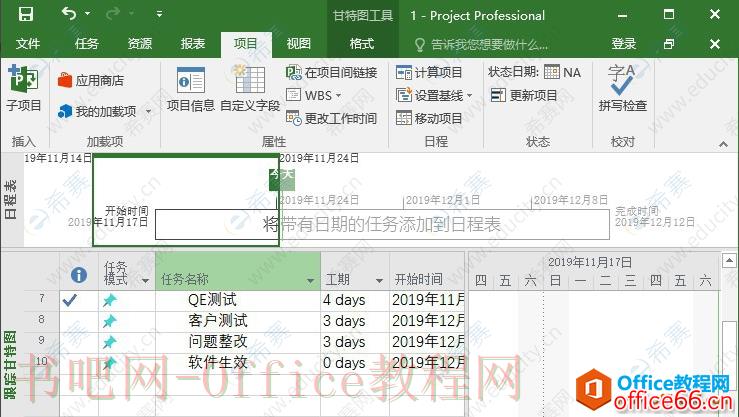Click task mode pin icon for QE测试
Screen dimensions: 739x417
(x=110, y=300)
